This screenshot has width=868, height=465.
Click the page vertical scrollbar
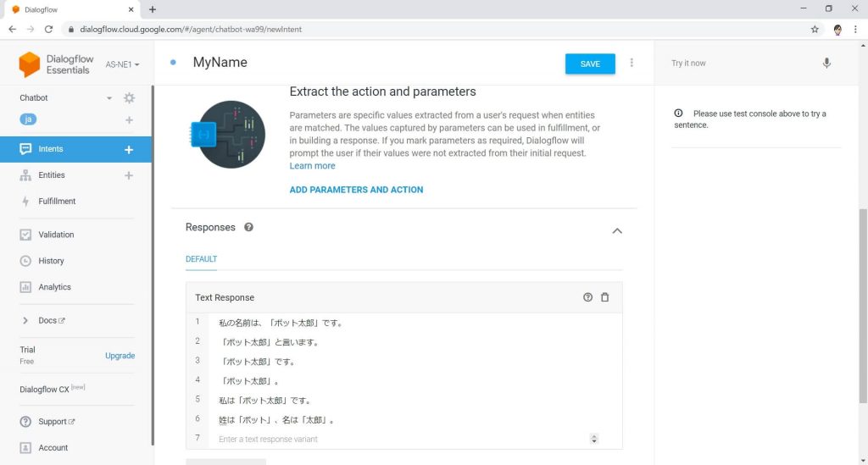[862, 306]
